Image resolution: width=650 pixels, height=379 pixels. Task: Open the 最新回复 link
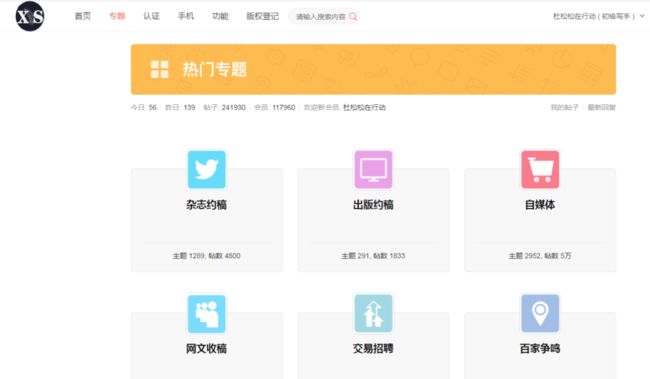point(601,107)
